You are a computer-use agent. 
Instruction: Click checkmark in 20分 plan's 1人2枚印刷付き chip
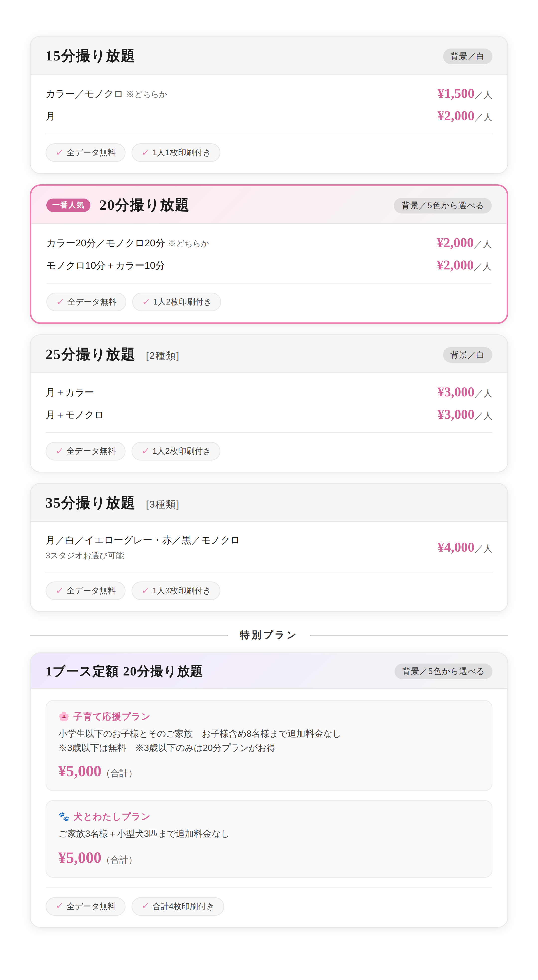(146, 302)
